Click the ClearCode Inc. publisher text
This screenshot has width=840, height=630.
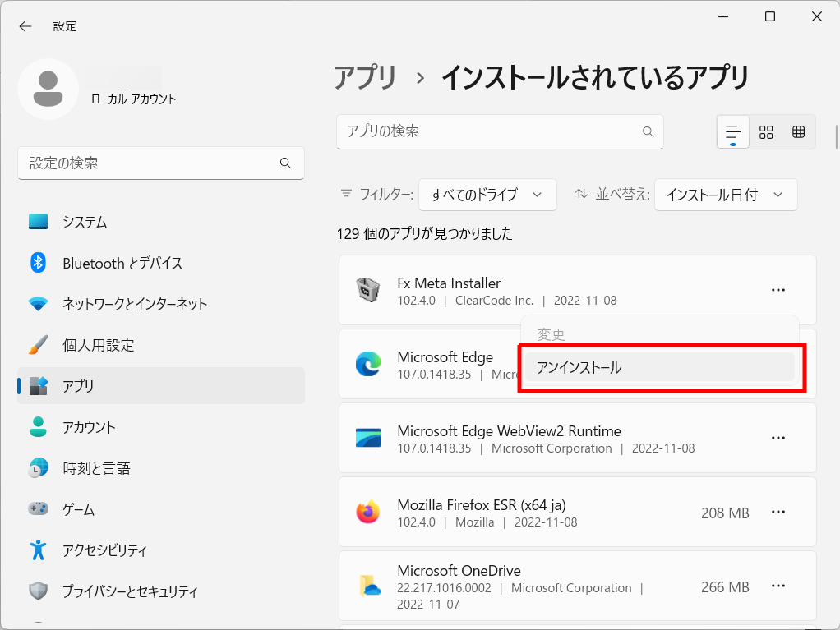coord(495,301)
